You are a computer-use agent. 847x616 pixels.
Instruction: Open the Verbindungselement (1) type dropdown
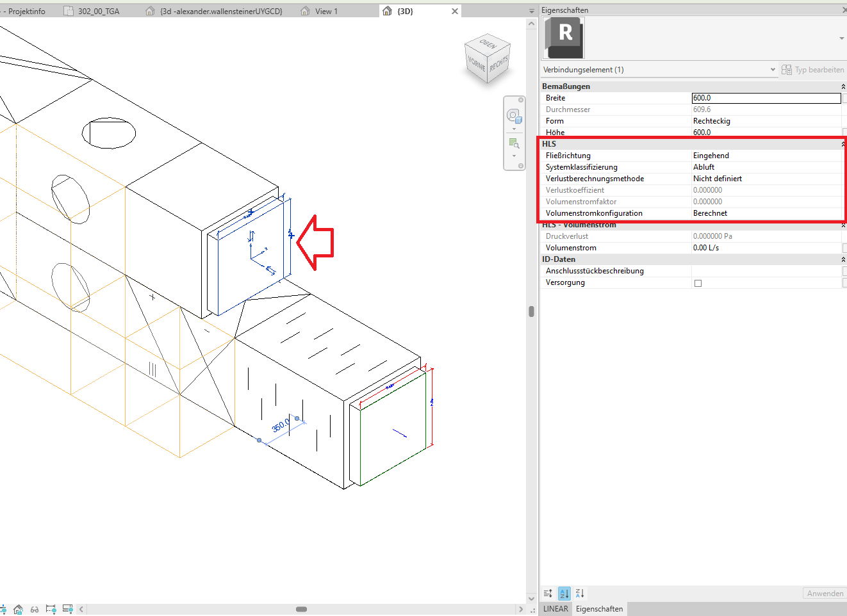(x=773, y=70)
